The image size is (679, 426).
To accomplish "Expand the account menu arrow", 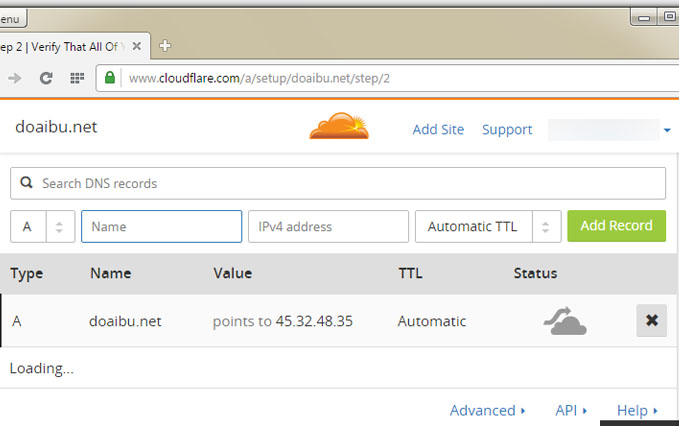I will click(667, 130).
